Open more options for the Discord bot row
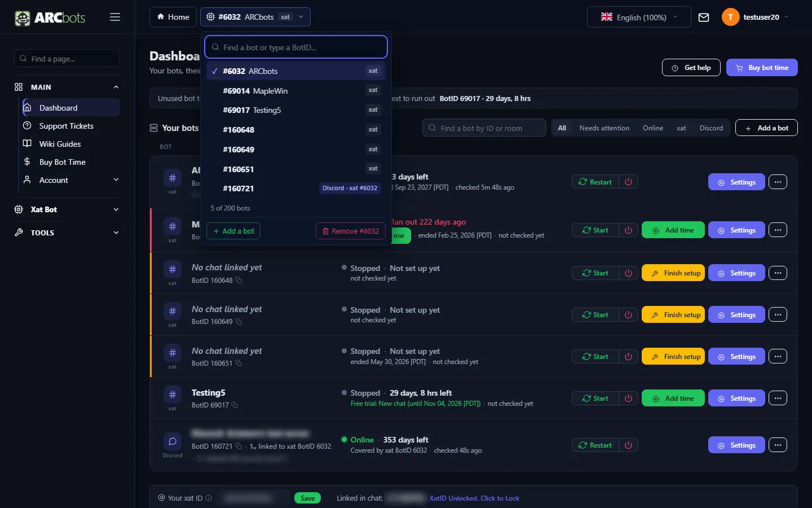 pyautogui.click(x=778, y=445)
